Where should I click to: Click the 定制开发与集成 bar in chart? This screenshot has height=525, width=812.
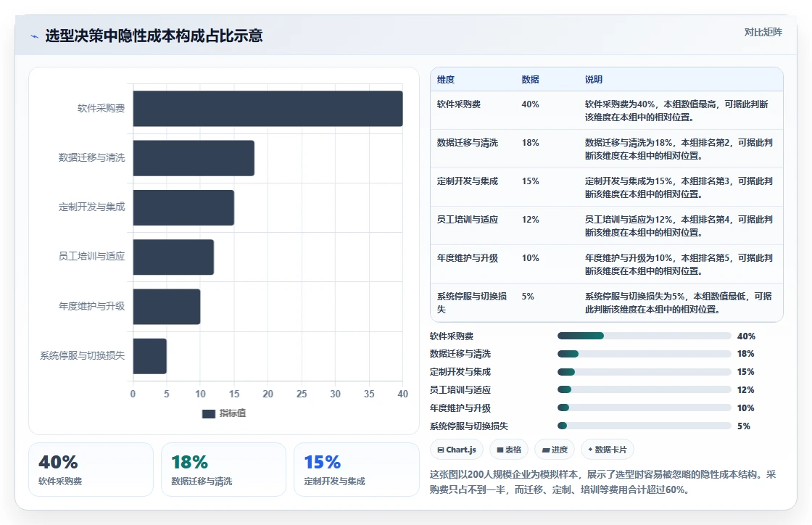click(x=183, y=207)
